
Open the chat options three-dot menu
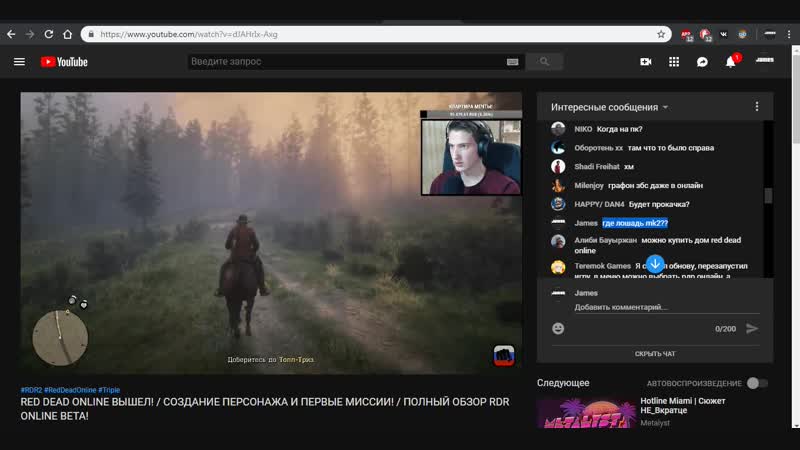[x=757, y=106]
